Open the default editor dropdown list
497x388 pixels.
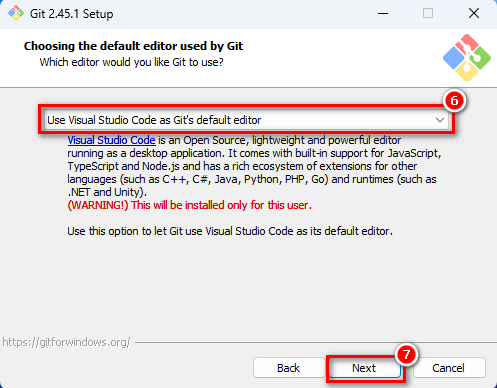[x=246, y=120]
